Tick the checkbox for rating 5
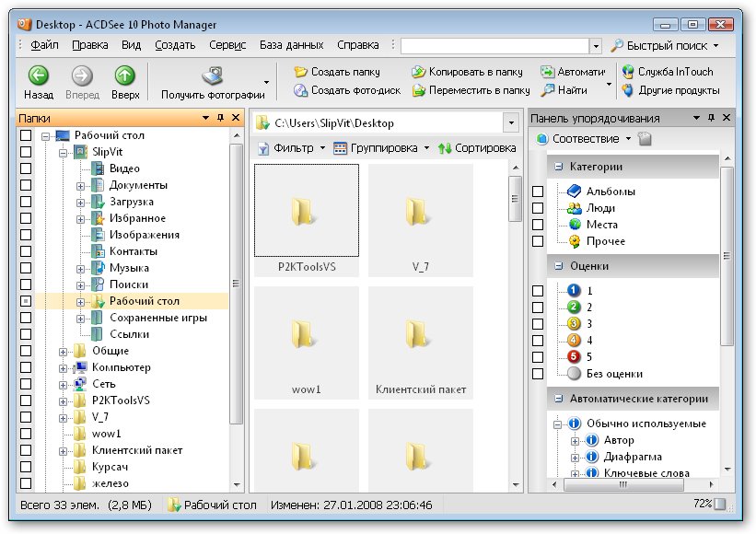This screenshot has width=756, height=534. tap(538, 357)
